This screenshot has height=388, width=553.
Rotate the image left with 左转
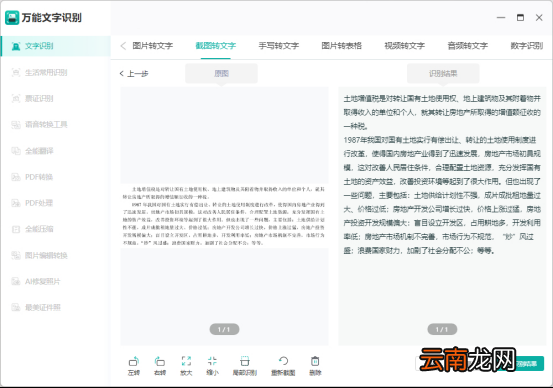point(134,366)
